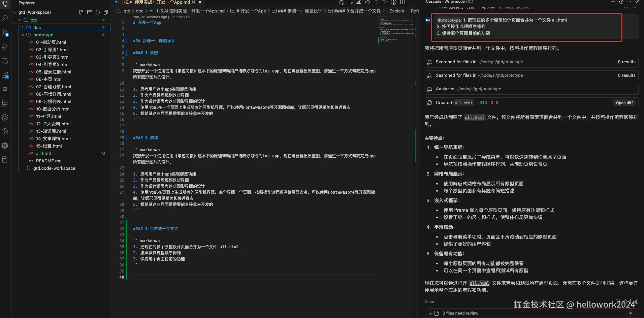The width and height of the screenshot is (644, 318).
Task: Open the Extensions view in the activity bar
Action: point(5,75)
